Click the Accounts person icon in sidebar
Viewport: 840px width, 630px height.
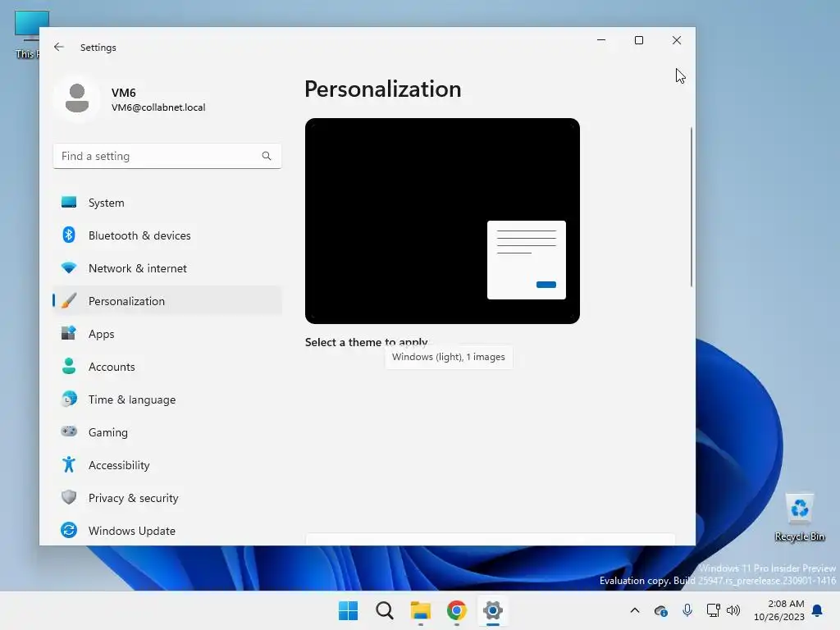[69, 366]
